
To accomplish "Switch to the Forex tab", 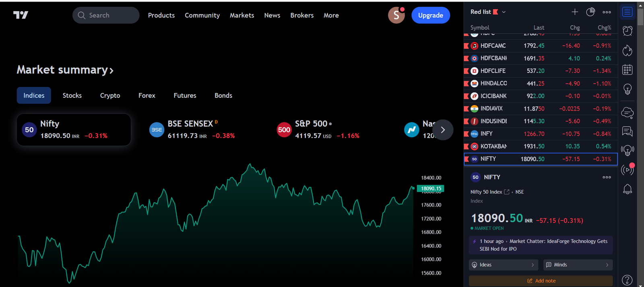I will [x=147, y=95].
